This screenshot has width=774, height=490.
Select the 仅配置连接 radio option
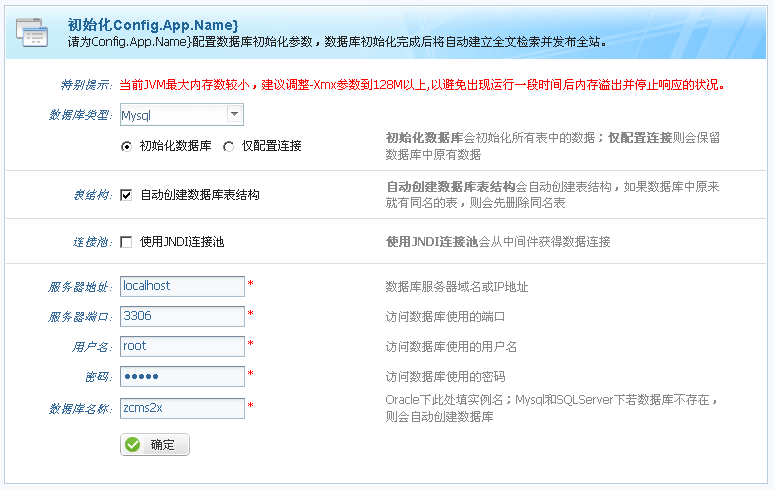point(229,146)
